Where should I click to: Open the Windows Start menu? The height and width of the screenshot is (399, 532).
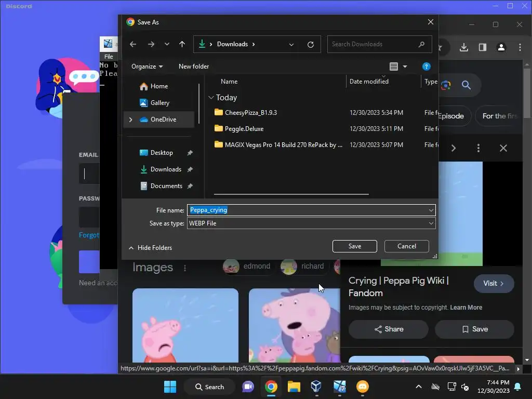[x=170, y=387]
